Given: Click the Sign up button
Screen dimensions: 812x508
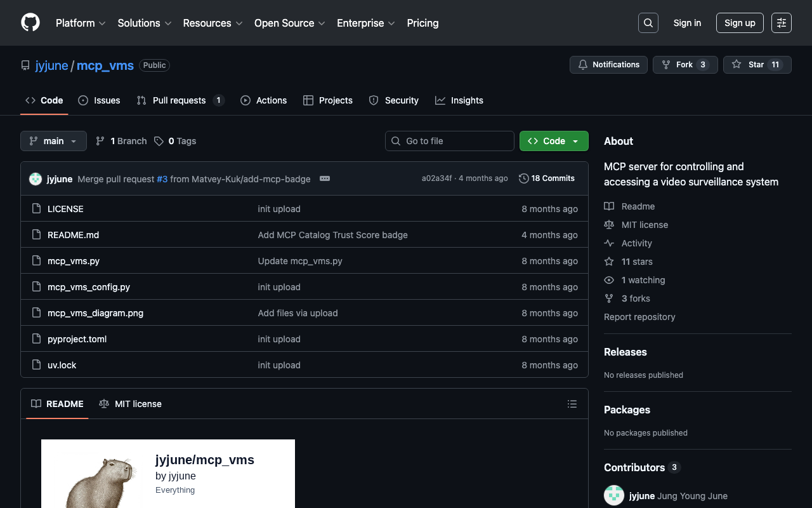Looking at the screenshot, I should [x=740, y=23].
